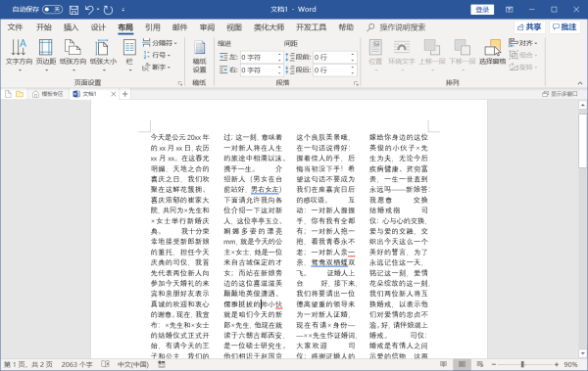Click the Undo arrow icon

click(89, 10)
